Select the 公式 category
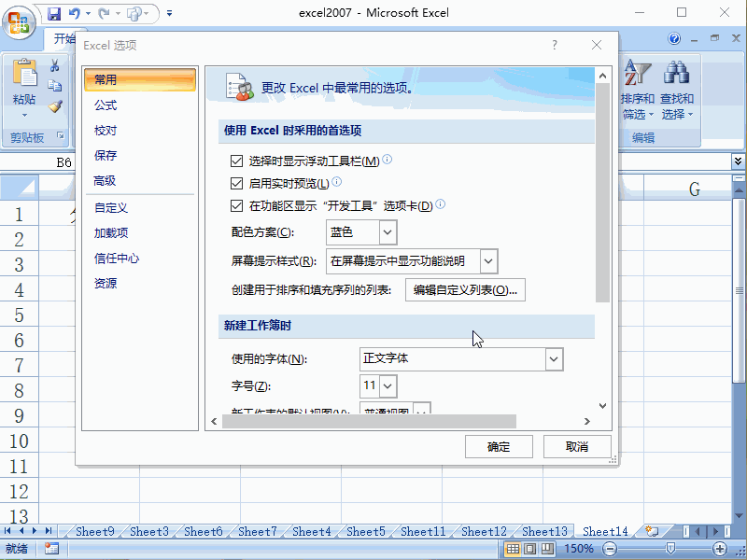The height and width of the screenshot is (560, 747). [140, 105]
